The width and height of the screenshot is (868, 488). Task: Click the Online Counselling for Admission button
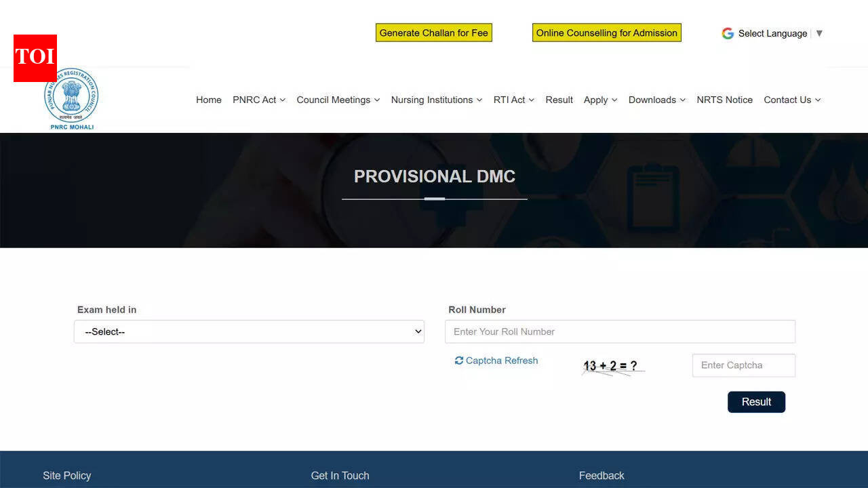pos(606,33)
